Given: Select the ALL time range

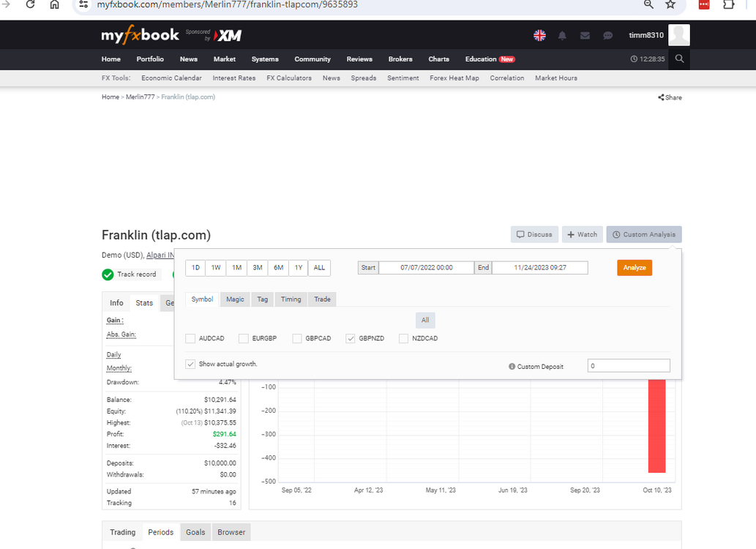Looking at the screenshot, I should 319,268.
